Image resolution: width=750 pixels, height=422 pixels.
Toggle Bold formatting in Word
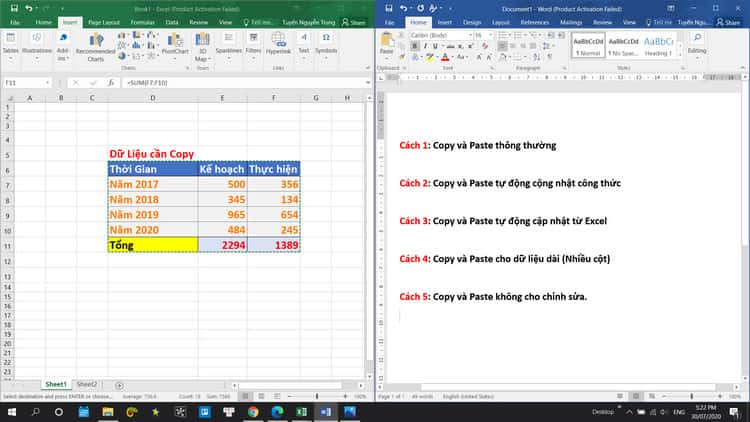415,46
